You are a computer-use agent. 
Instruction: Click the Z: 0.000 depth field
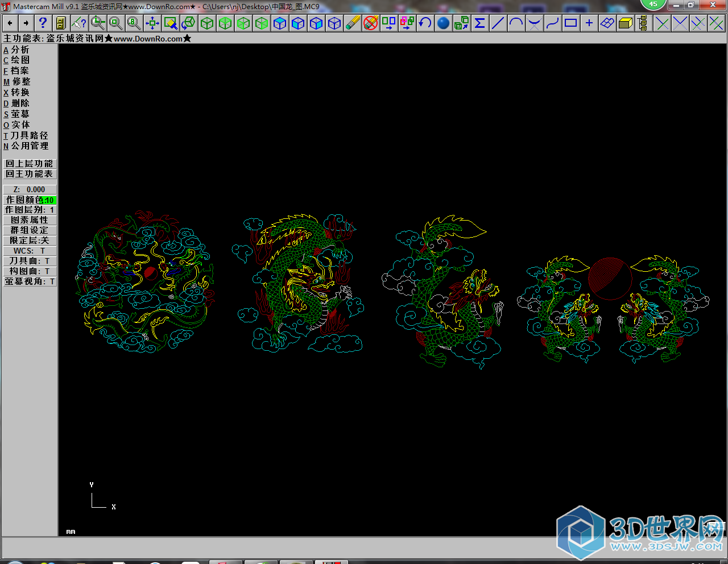point(30,189)
